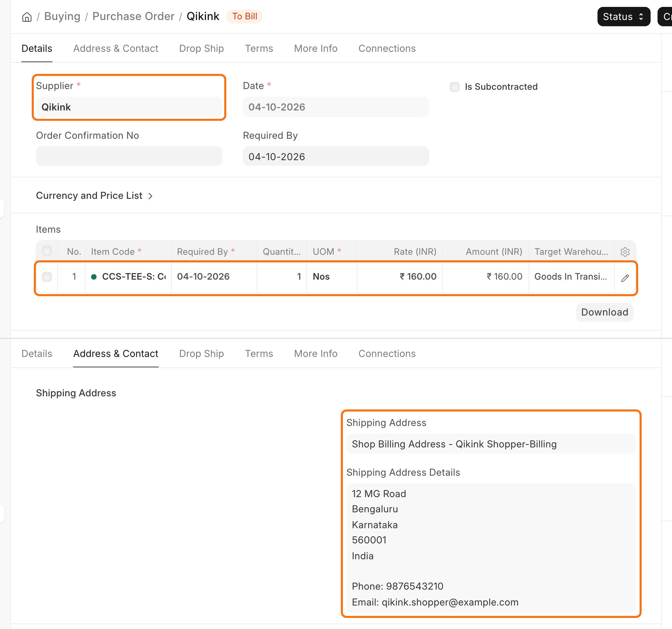This screenshot has height=629, width=672.
Task: Open the upper Terms tab
Action: pos(259,48)
